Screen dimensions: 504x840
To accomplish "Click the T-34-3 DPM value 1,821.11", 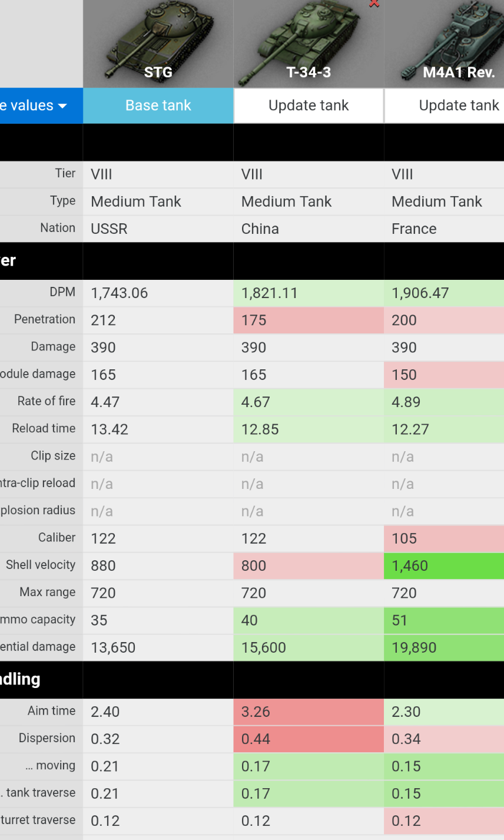I will (270, 293).
